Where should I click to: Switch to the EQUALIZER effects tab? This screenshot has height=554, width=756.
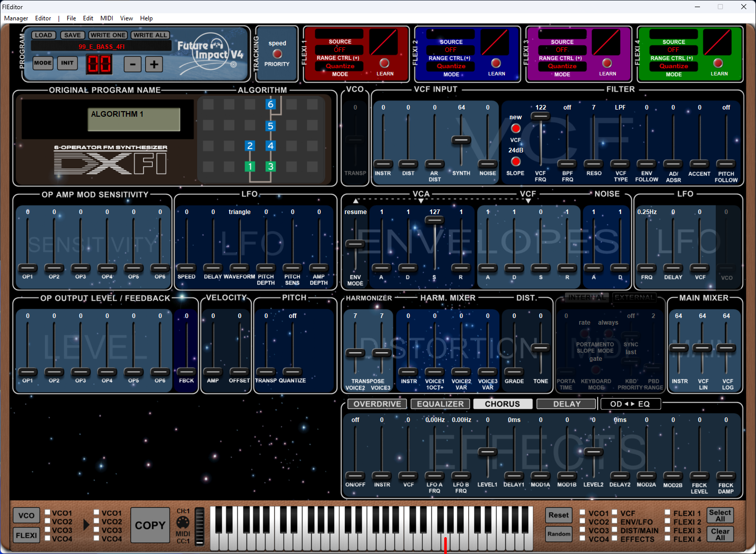click(440, 404)
